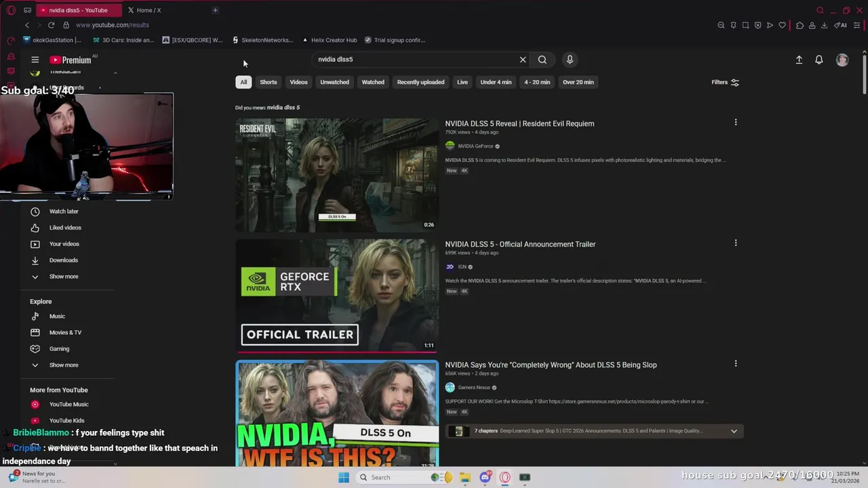This screenshot has width=868, height=488.
Task: Go back with the browser arrow
Action: pos(27,25)
